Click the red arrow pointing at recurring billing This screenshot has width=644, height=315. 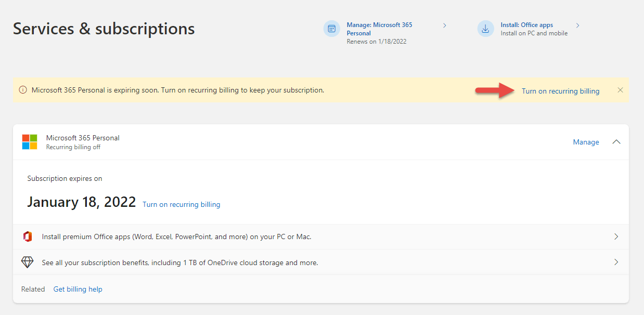[x=493, y=90]
